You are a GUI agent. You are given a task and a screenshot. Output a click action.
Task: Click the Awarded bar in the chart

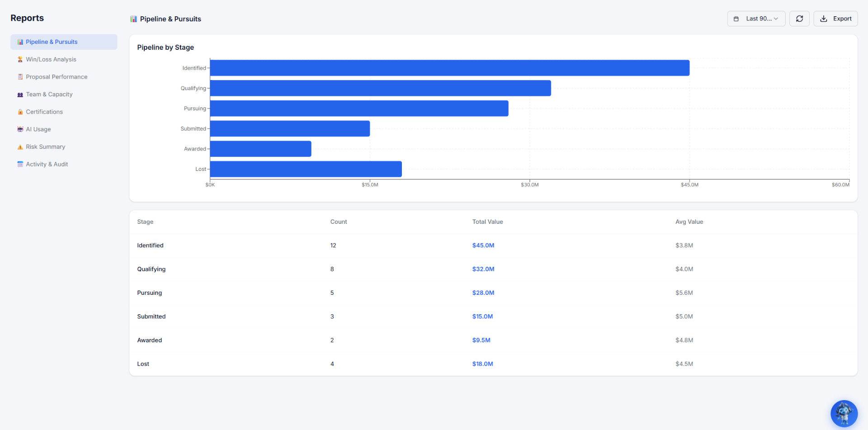[261, 149]
